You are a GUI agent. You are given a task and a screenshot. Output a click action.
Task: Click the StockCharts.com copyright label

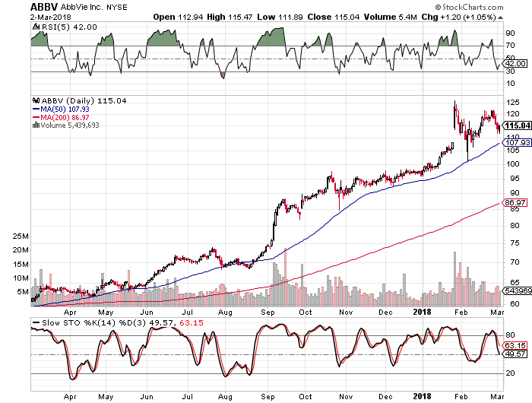pos(469,7)
